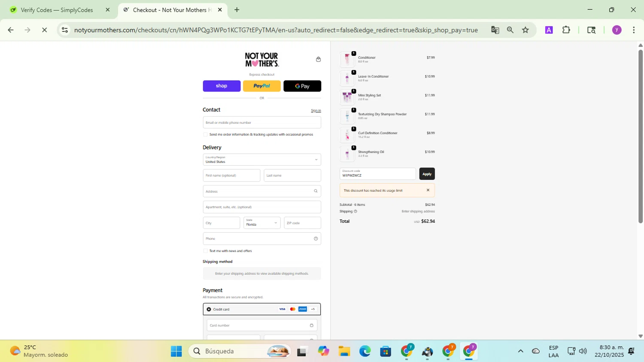
Task: Apply the discount code
Action: 427,174
